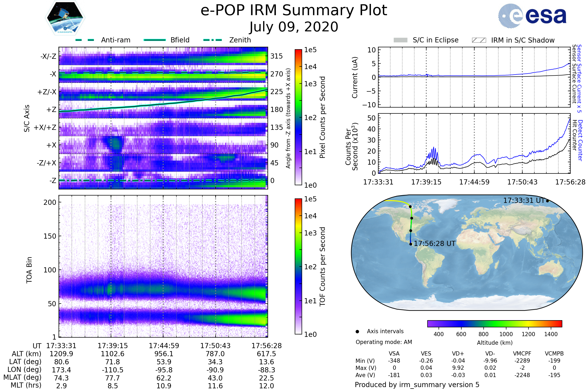Click the VMCPF column header
The width and height of the screenshot is (588, 392).
pyautogui.click(x=522, y=354)
